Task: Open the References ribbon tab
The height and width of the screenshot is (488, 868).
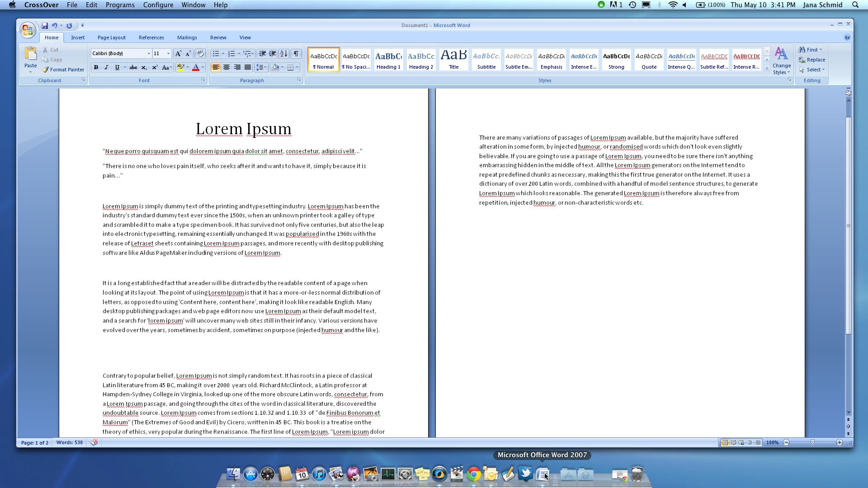Action: click(x=151, y=38)
